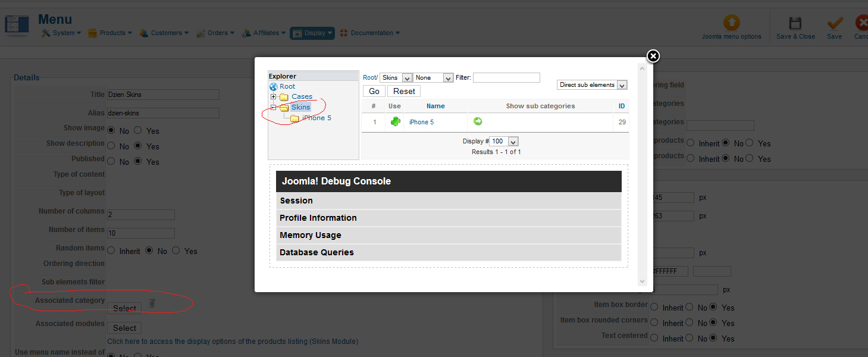Click ID value 29 in table

coord(622,122)
